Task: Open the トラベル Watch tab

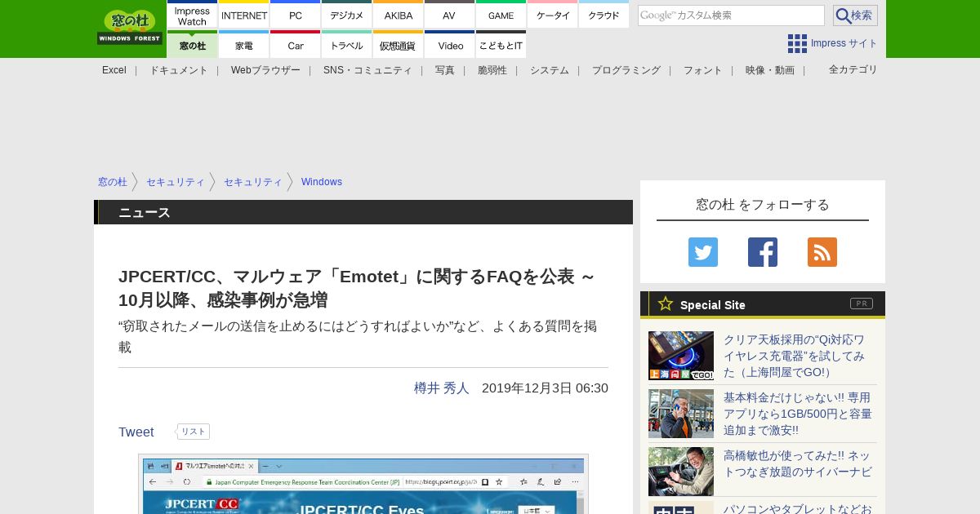Action: [x=347, y=44]
